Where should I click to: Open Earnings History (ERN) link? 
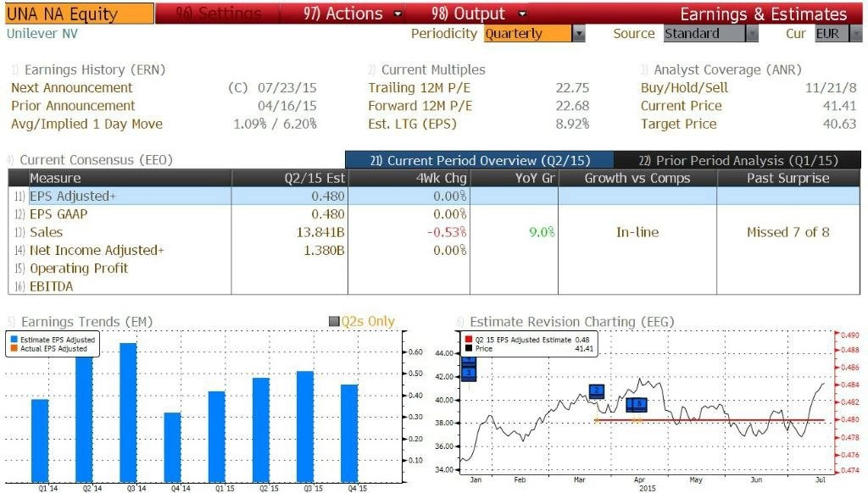coord(95,69)
